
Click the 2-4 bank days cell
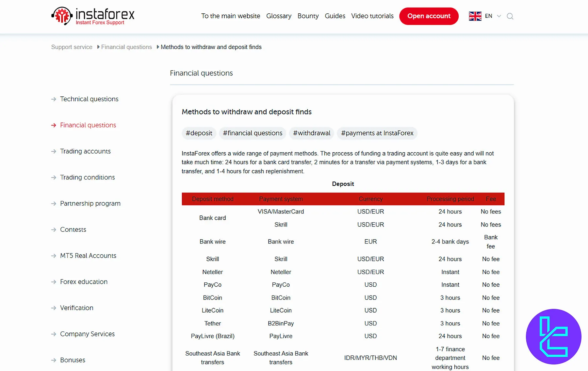pos(450,242)
